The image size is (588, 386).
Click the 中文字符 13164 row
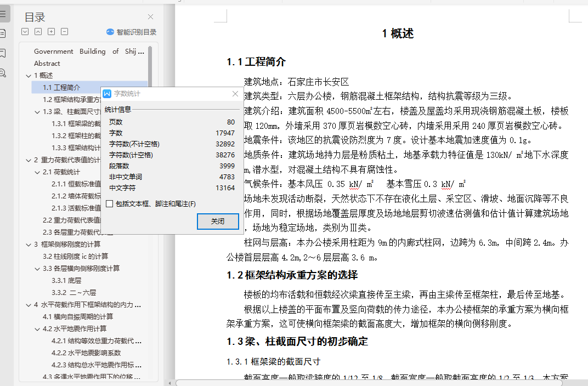tap(172, 188)
